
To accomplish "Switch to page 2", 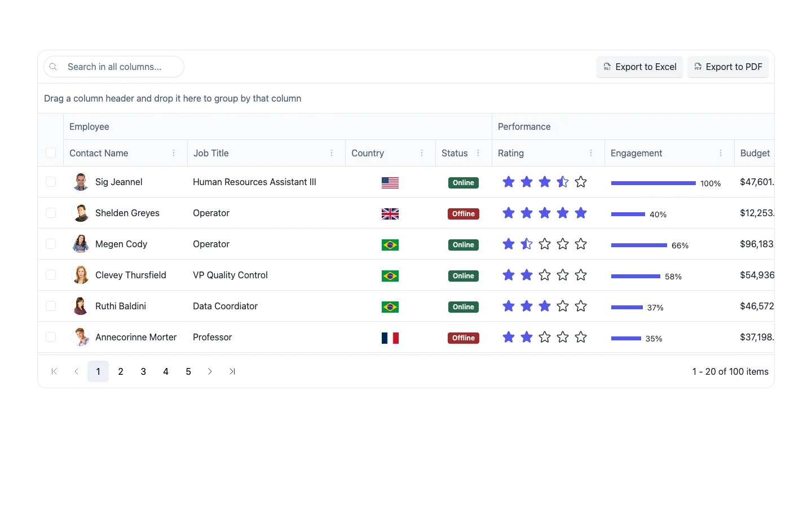I will click(121, 371).
